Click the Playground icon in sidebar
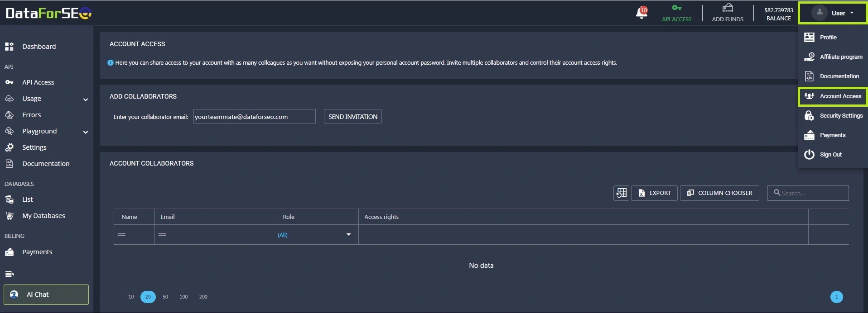Viewport: 868px width, 313px height. pos(9,131)
